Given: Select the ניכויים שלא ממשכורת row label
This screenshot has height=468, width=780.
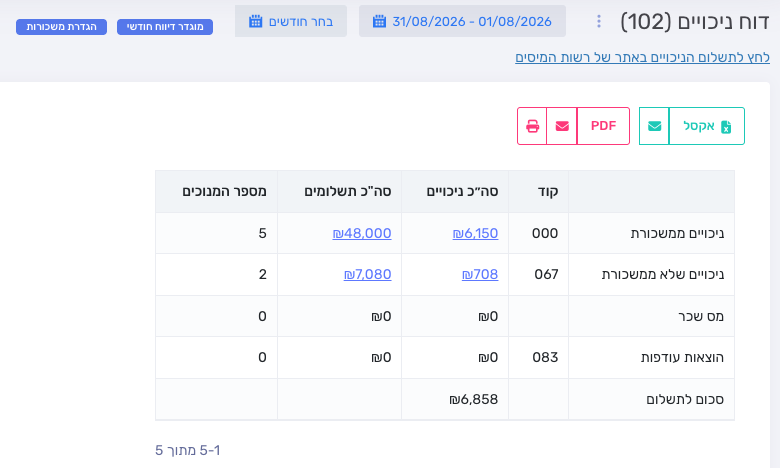Looking at the screenshot, I should tap(663, 274).
